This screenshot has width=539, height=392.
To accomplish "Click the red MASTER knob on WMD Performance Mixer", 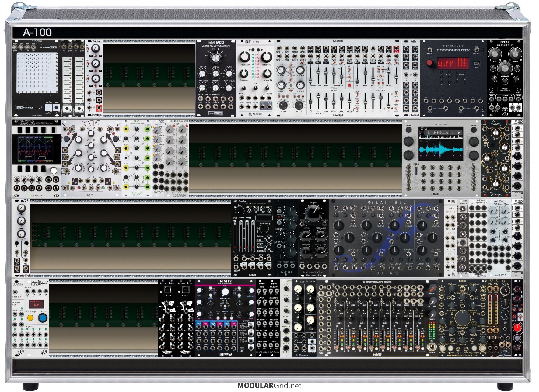I will click(432, 289).
